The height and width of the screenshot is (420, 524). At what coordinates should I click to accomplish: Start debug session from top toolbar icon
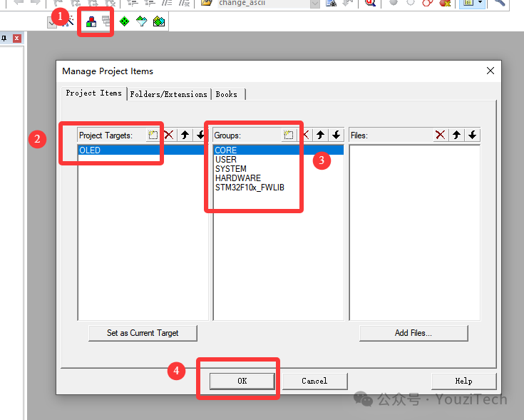(370, 3)
